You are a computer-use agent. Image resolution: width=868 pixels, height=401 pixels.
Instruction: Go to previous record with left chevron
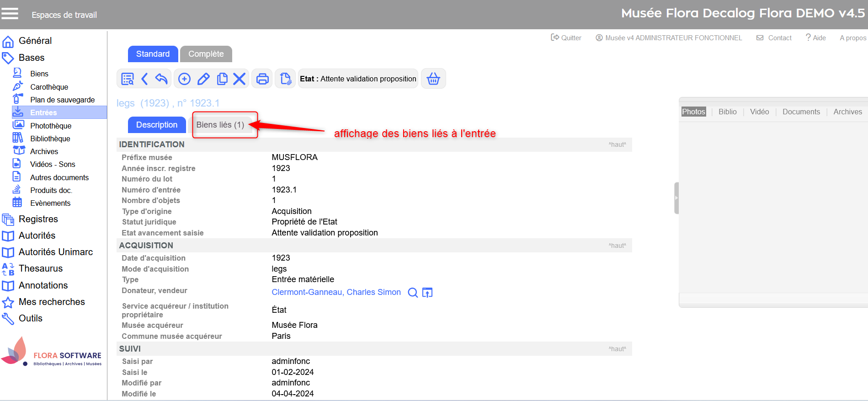(144, 79)
